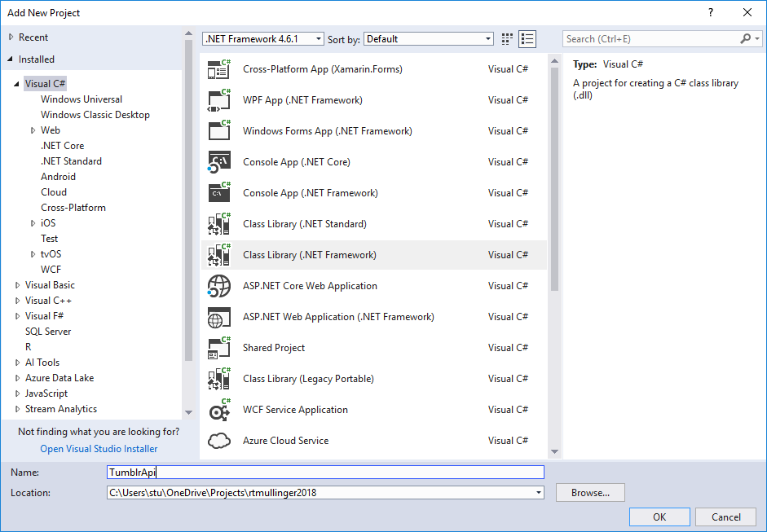Click the Class Library (.NET Standard) icon
The image size is (767, 532).
coord(218,224)
